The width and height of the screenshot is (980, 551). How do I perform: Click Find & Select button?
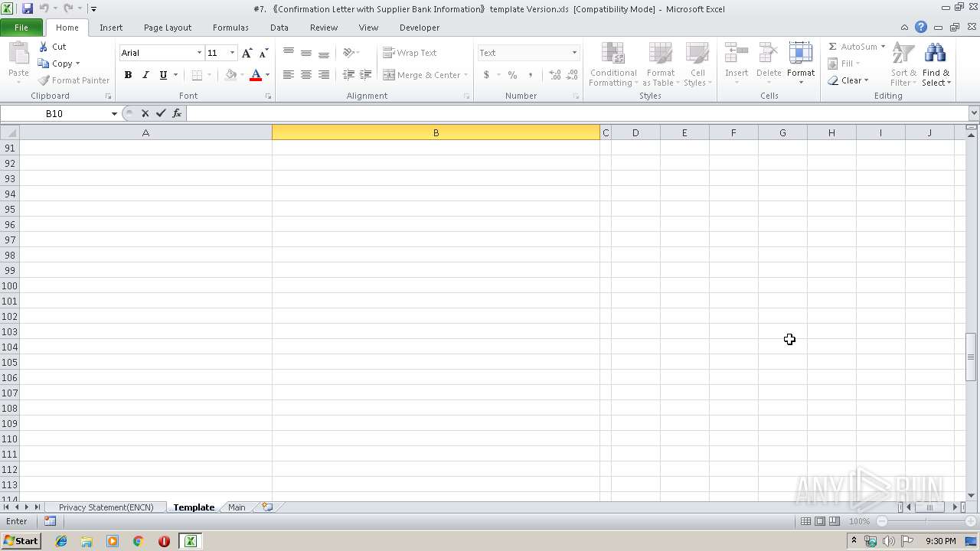click(936, 64)
